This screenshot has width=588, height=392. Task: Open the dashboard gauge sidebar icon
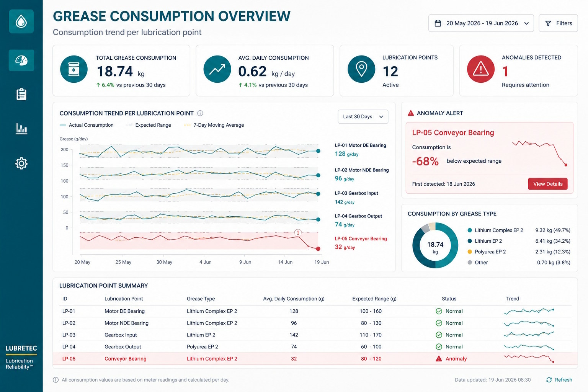pyautogui.click(x=21, y=60)
